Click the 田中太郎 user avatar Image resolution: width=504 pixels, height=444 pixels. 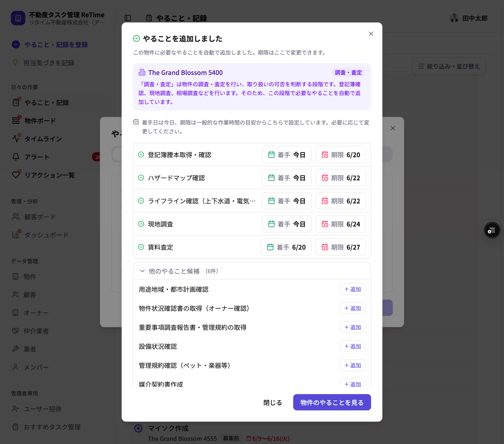[454, 18]
